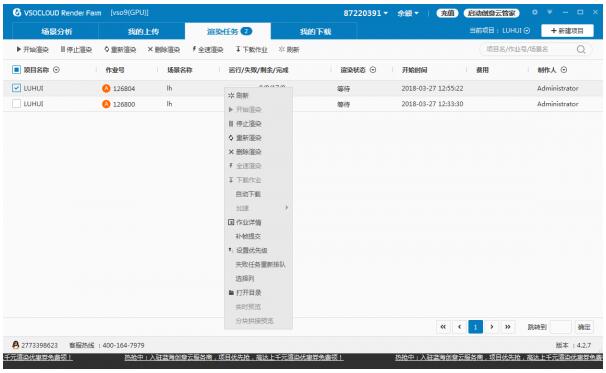Click 重新渲染 re-render in the toolbar

click(x=120, y=49)
